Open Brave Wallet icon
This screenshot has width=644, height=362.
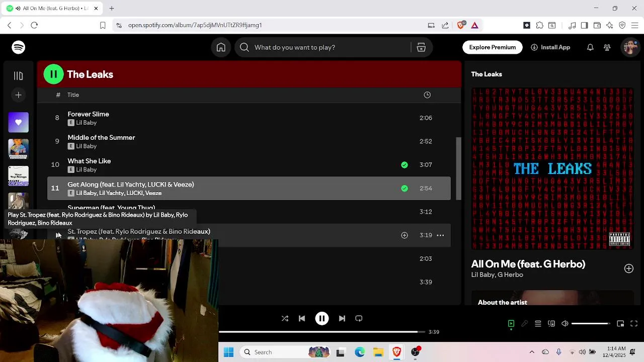pyautogui.click(x=597, y=25)
